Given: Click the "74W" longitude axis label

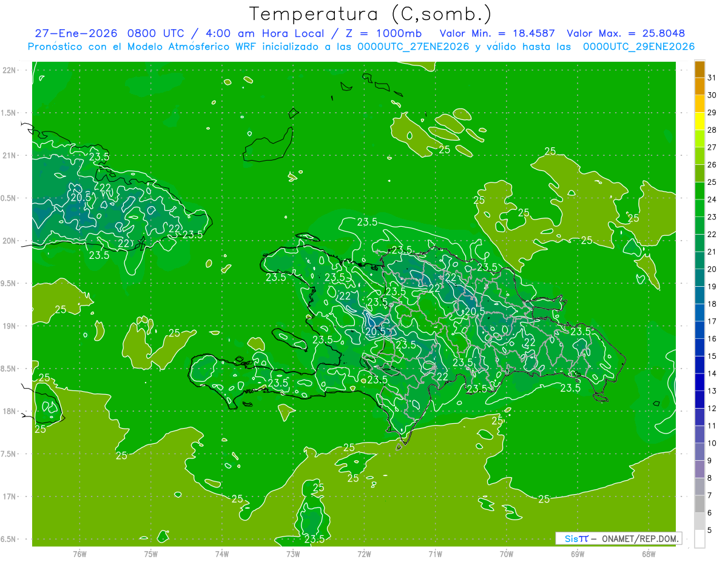Looking at the screenshot, I should (222, 554).
